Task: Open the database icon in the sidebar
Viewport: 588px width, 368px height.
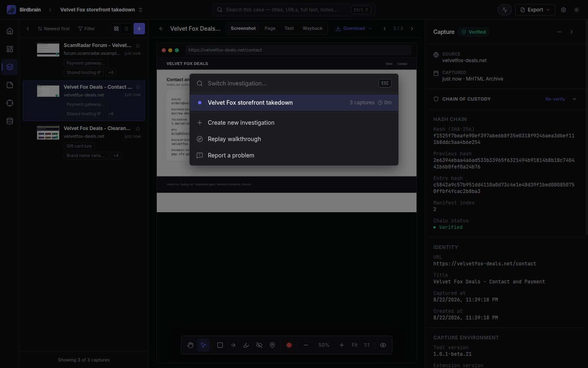Action: 10,121
